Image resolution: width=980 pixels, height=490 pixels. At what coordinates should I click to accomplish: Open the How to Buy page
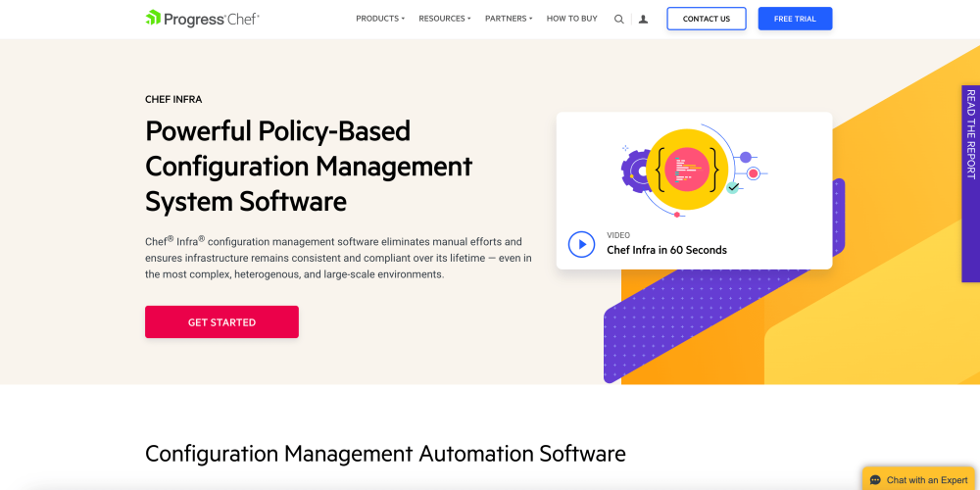pos(571,19)
